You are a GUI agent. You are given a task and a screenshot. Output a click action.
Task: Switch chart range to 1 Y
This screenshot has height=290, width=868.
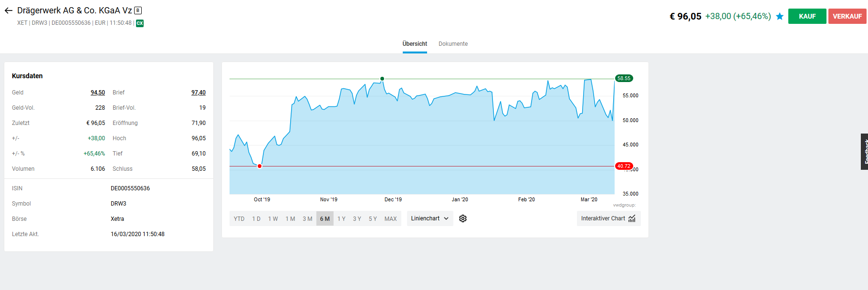pyautogui.click(x=342, y=219)
